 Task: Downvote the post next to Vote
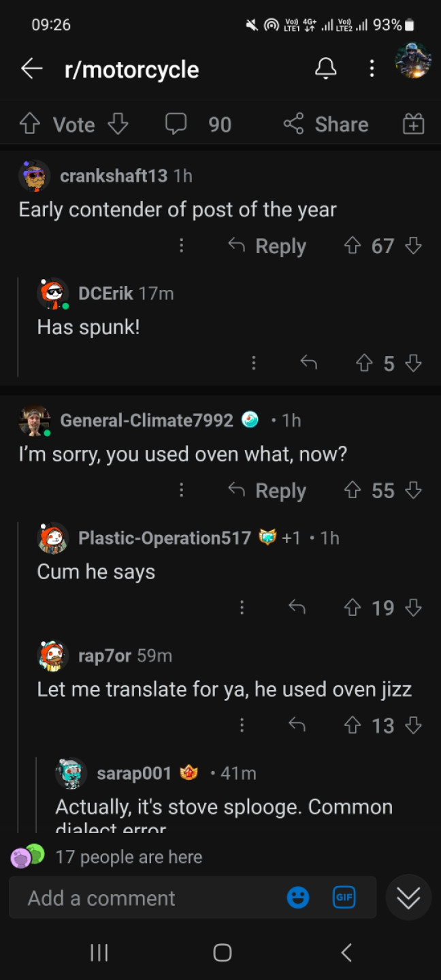[118, 124]
